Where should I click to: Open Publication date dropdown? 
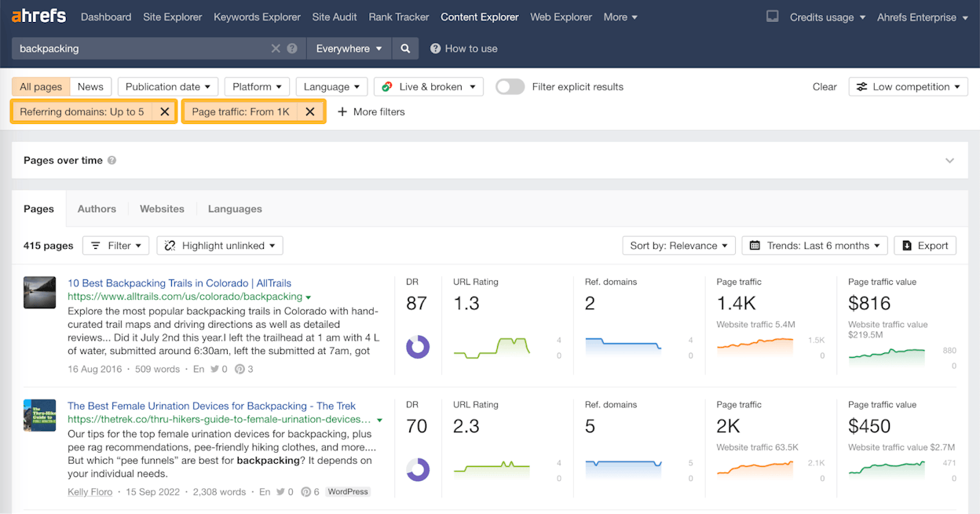coord(168,87)
